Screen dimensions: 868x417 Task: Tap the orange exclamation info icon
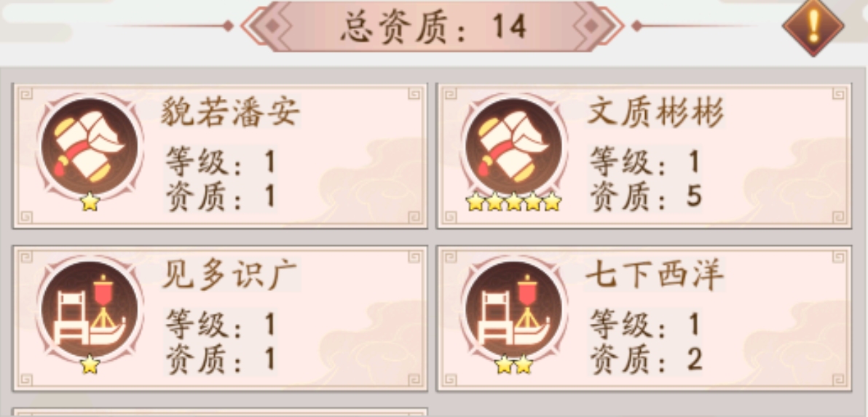[x=813, y=26]
